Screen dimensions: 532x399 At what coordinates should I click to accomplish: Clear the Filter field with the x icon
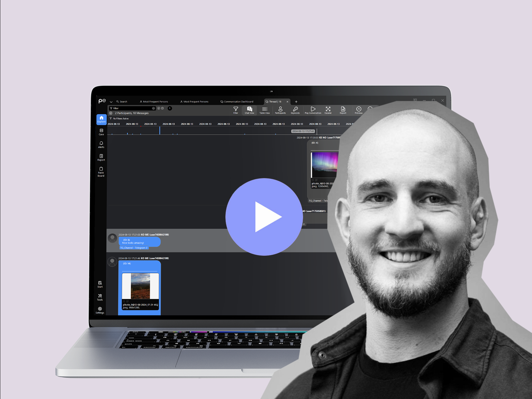(x=153, y=108)
